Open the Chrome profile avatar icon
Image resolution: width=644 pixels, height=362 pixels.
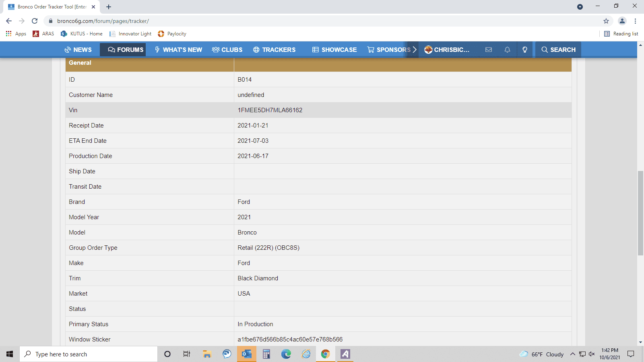[x=622, y=21]
